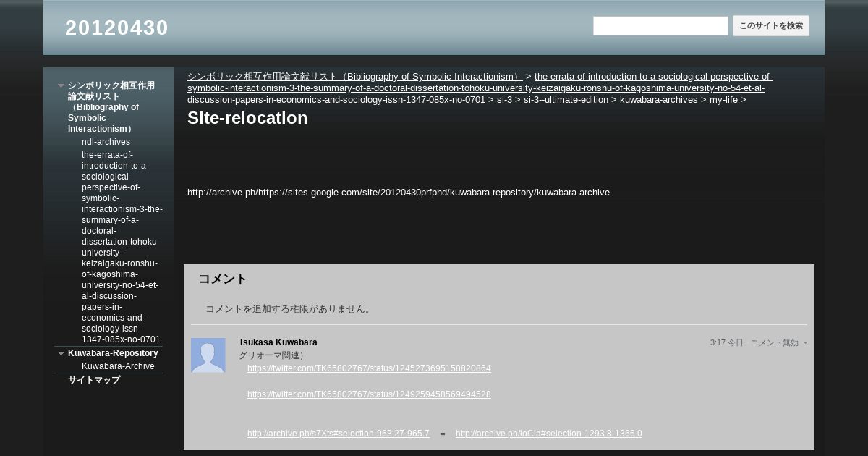This screenshot has width=868, height=456.
Task: Click the 3:17 今日 comment timestamp
Action: coord(726,342)
